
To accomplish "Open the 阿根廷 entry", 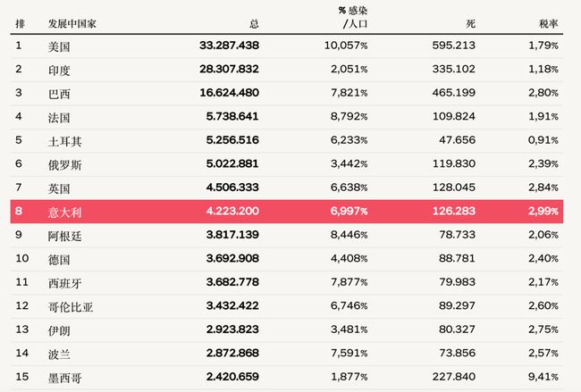I will coord(64,236).
